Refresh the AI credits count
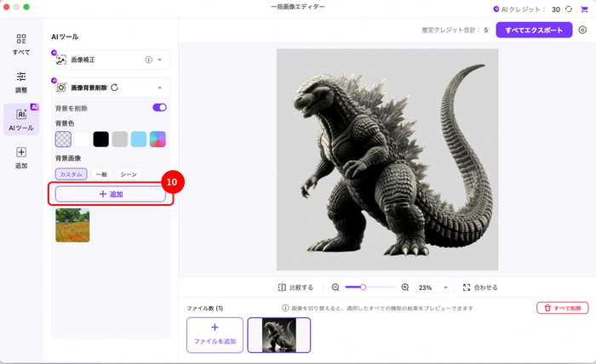The width and height of the screenshot is (596, 364). coord(569,9)
